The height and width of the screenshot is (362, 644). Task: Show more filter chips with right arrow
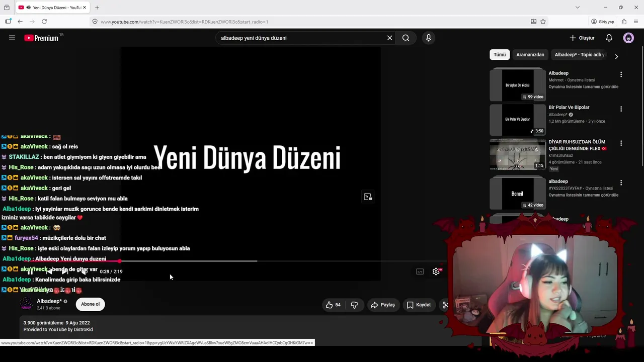point(616,56)
